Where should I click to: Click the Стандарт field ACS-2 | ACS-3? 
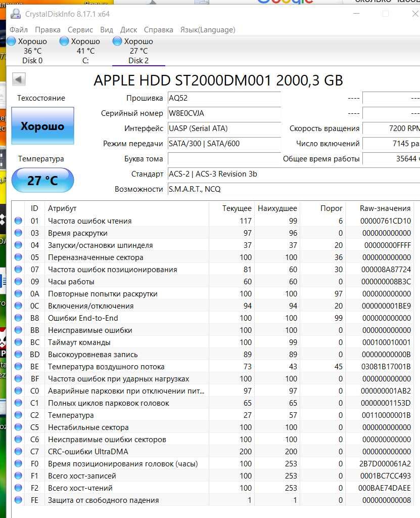(x=294, y=174)
